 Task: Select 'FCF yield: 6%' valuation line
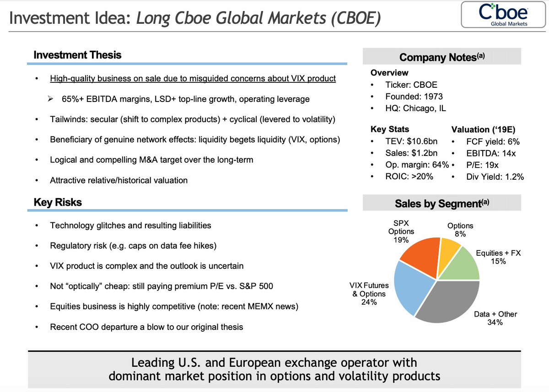click(x=492, y=142)
